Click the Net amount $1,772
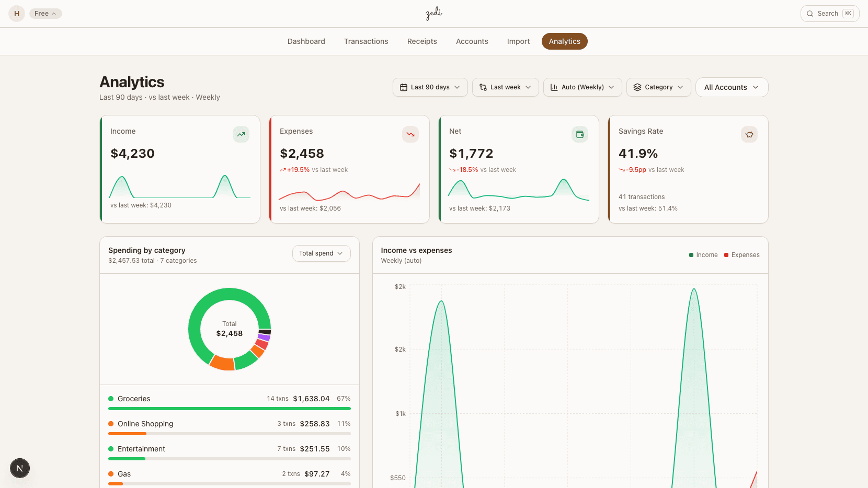 [x=472, y=154]
